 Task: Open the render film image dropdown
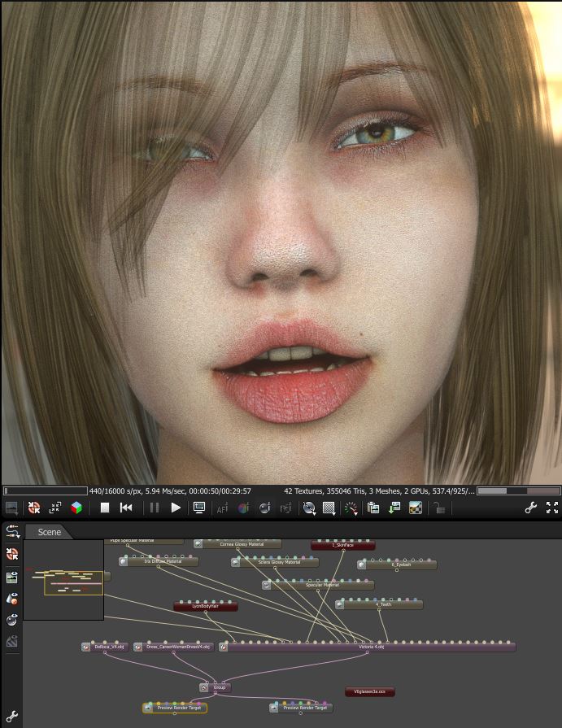click(x=11, y=508)
